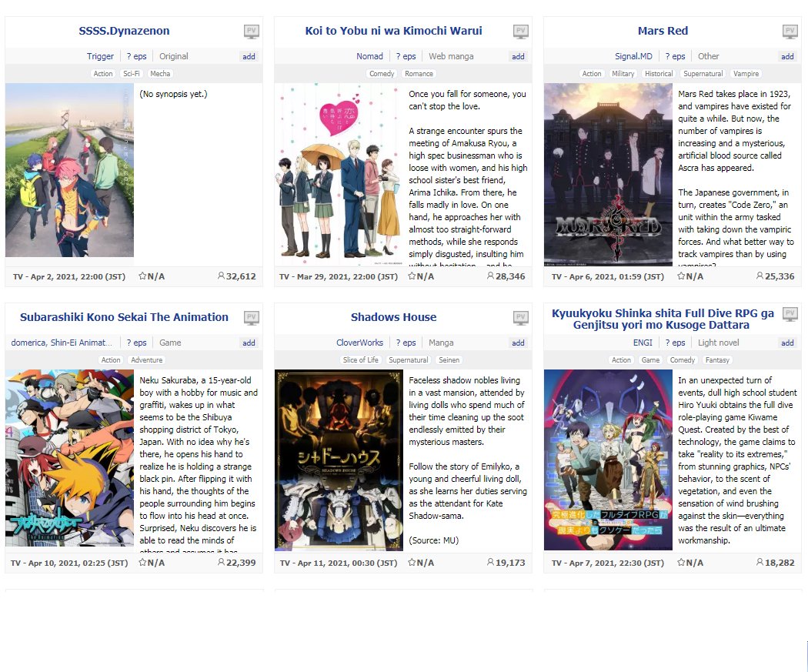Click the air date Apr 2, 2021, 22:00 (JST)
The height and width of the screenshot is (672, 808).
(x=78, y=277)
